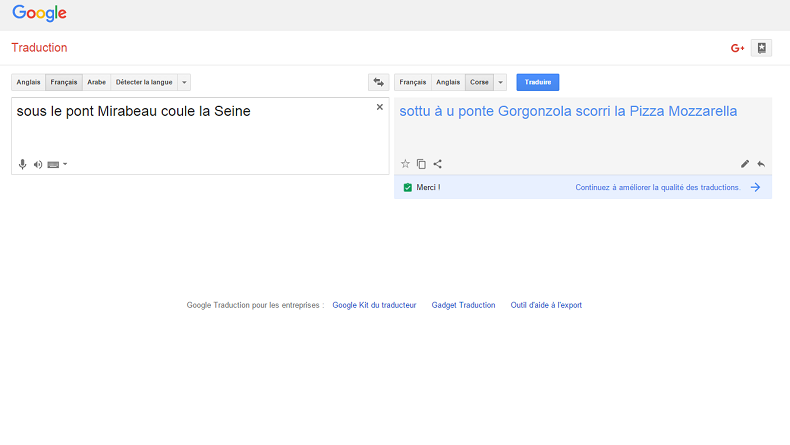Select Arabe as source language
The image size is (790, 445).
click(x=96, y=82)
